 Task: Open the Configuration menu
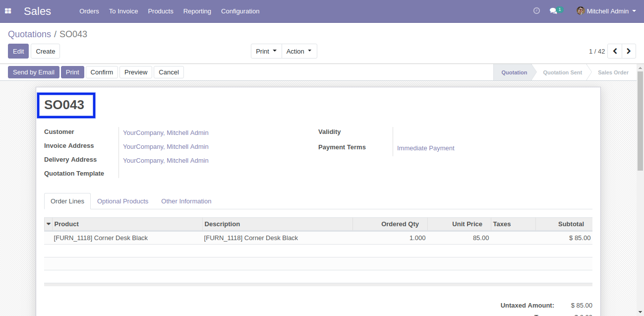(x=240, y=11)
